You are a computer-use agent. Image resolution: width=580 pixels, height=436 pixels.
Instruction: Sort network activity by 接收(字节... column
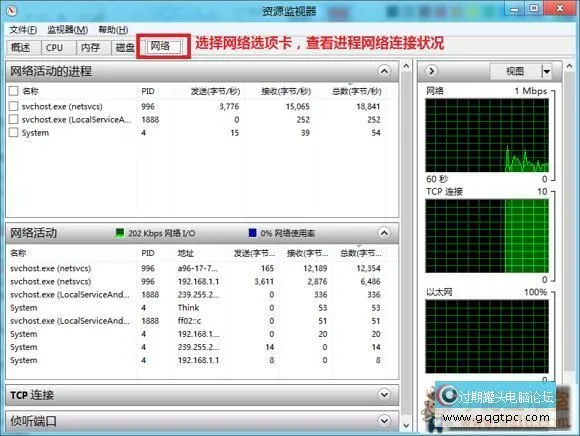click(307, 253)
